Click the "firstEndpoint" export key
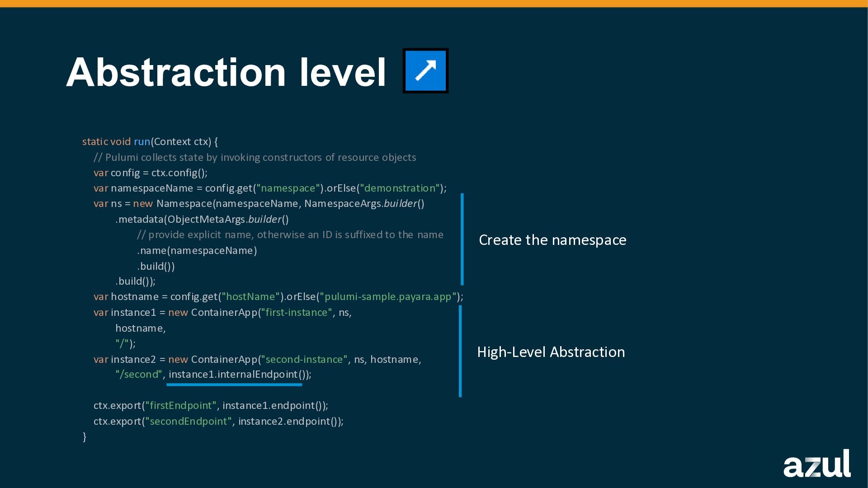Screen dimensions: 868x488 click(180, 406)
